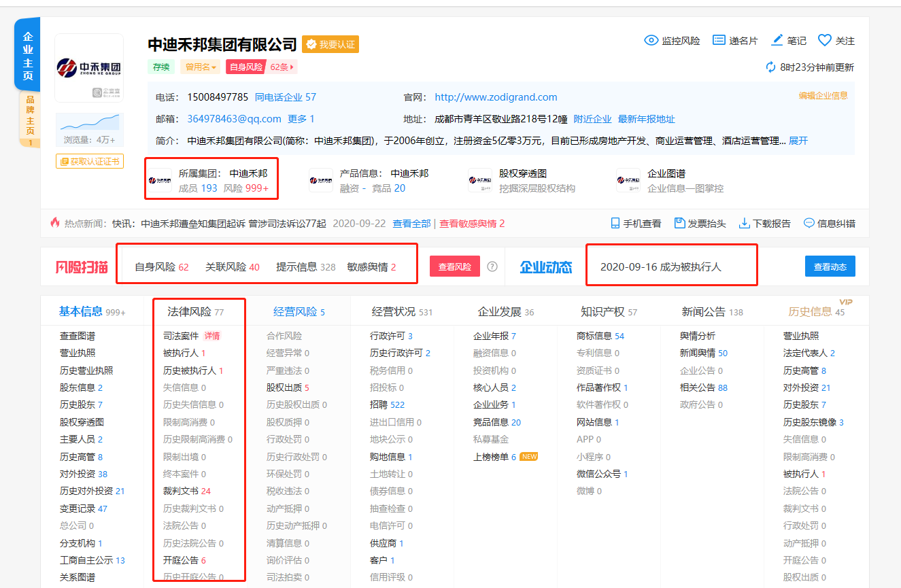Click 关联风险 40 in risk scan
Viewport: 901px width, 588px height.
[x=233, y=267]
